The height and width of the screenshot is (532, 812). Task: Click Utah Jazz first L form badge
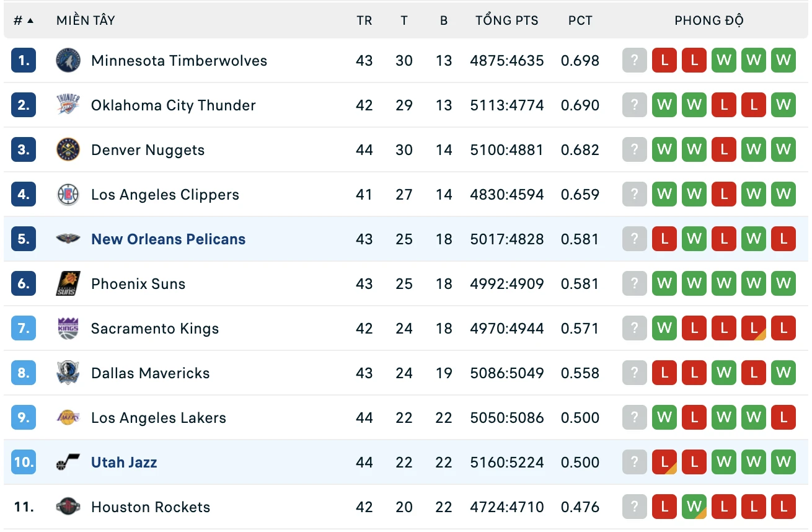tap(664, 463)
